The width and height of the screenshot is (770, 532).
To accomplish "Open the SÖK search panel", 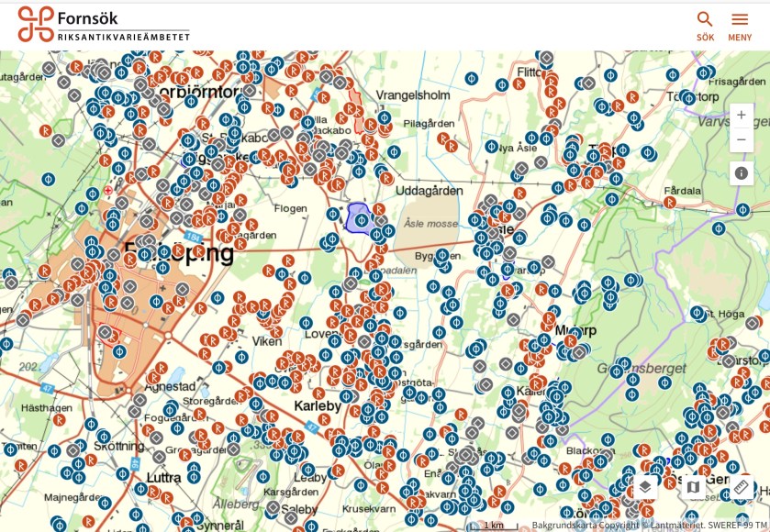I will 705,26.
